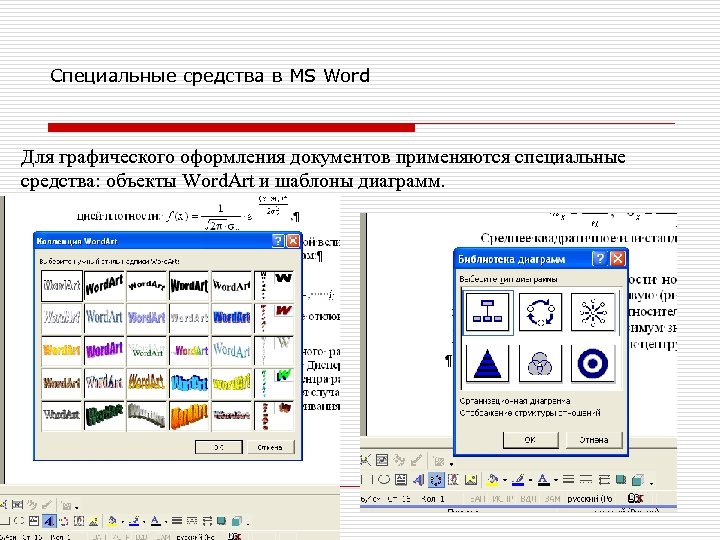Click image icon in upper toolbar of right window
Screen dimensions: 720x540
pyautogui.click(x=382, y=460)
